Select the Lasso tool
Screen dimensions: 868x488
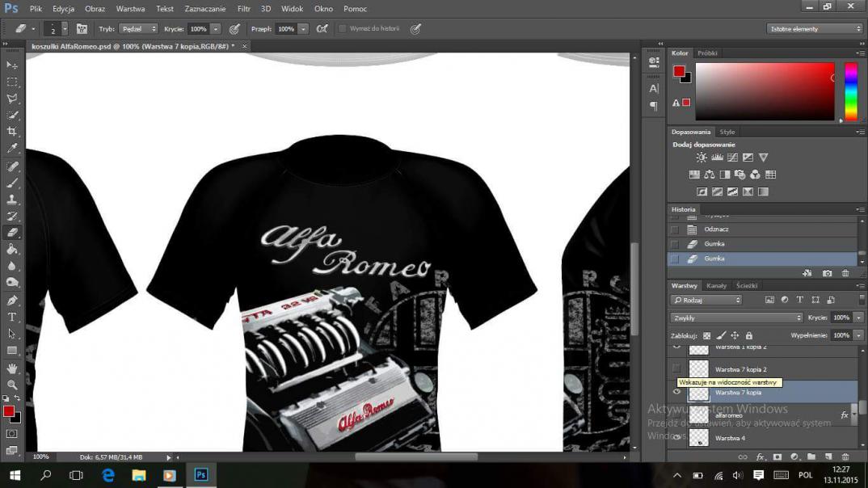[11, 99]
